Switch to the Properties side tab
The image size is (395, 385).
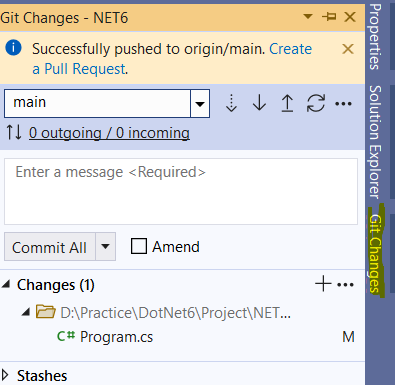(x=375, y=36)
